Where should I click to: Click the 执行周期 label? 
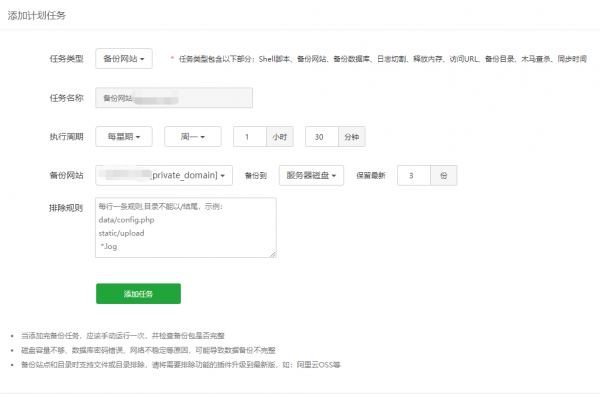click(x=66, y=137)
